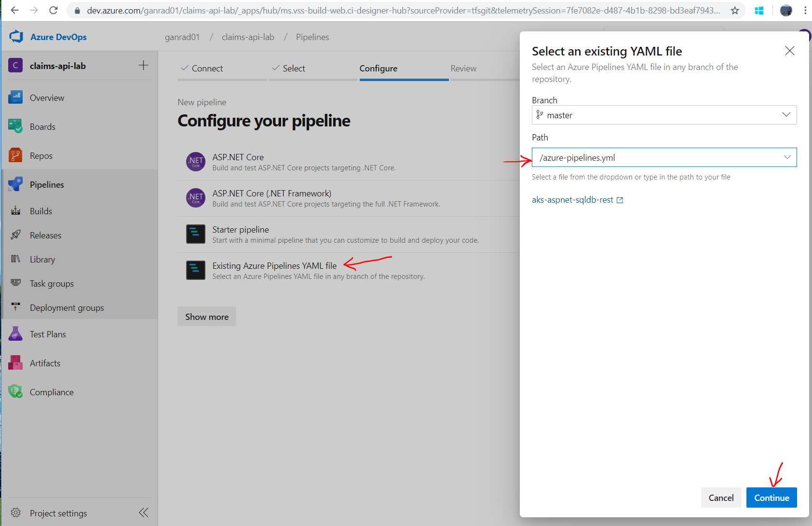
Task: Click the Library label in sidebar
Action: point(42,260)
